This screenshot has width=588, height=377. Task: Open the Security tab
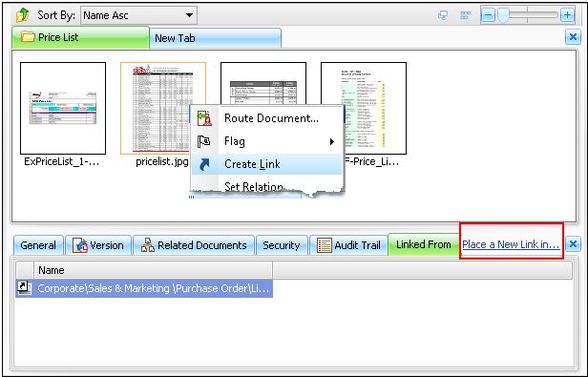[x=282, y=245]
